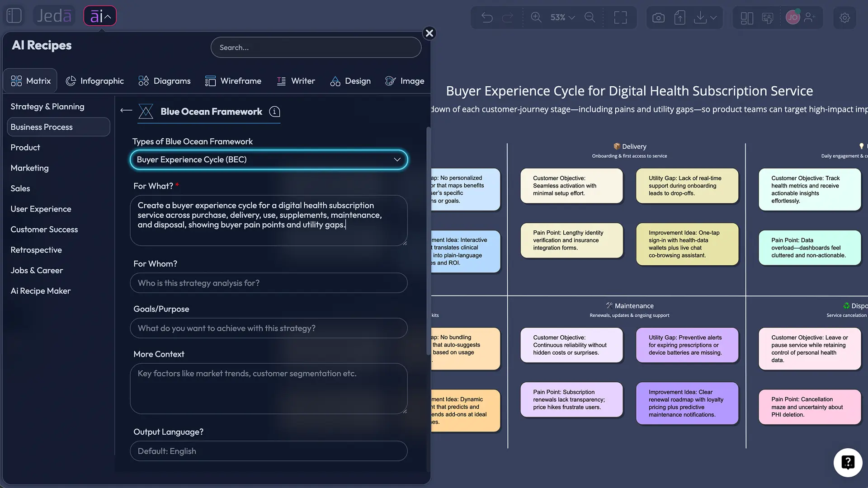
Task: Open Buyer Experience Cycle (BEC) dropdown
Action: [x=269, y=160]
